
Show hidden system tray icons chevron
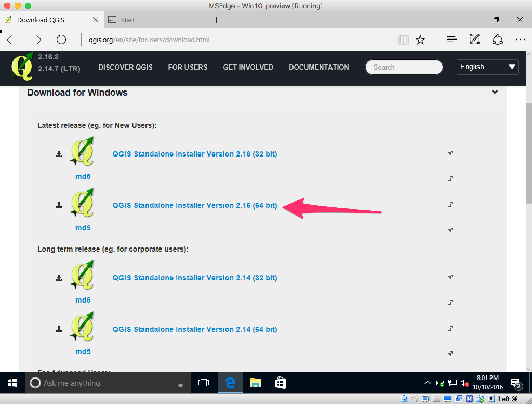coord(427,383)
